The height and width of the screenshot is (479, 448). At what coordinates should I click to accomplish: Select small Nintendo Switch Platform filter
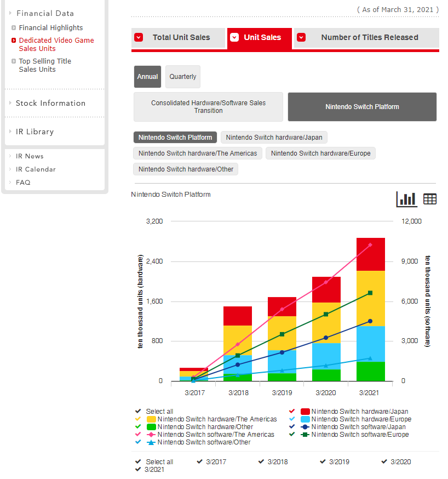coord(175,138)
